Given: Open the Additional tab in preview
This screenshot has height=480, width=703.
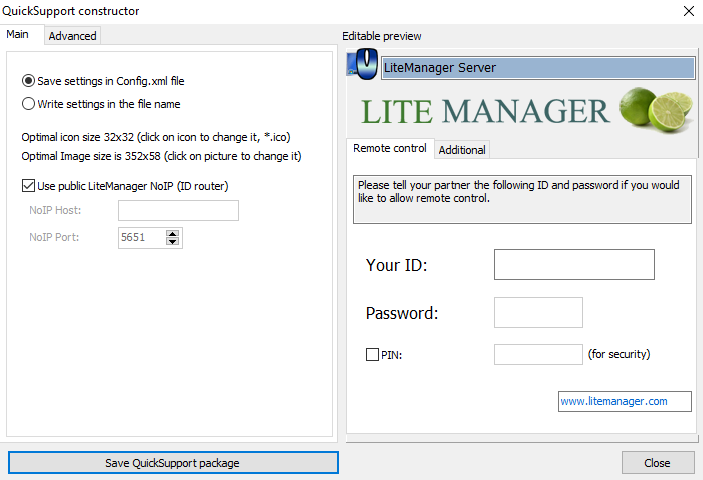Looking at the screenshot, I should (462, 150).
